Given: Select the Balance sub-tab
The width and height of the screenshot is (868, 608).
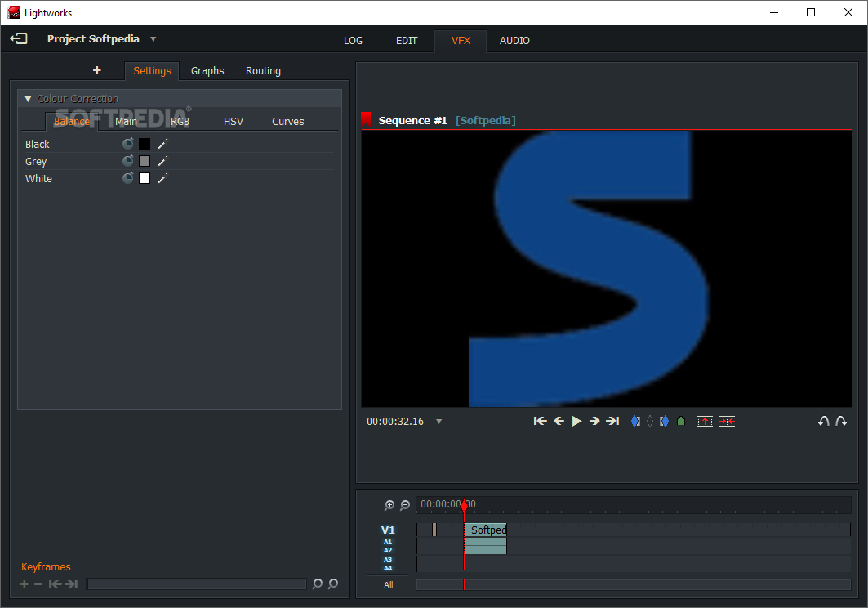Looking at the screenshot, I should [x=71, y=122].
